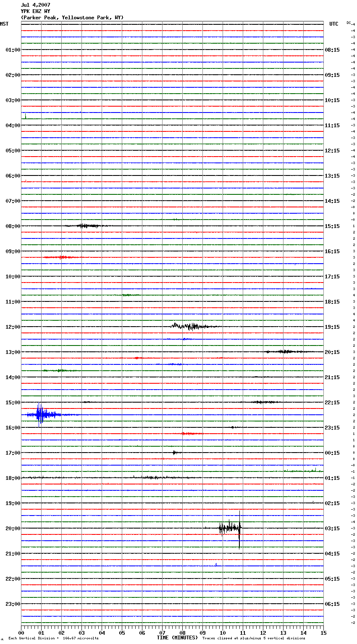Click minute tick label 12 on the time axis
357x644 pixels.
[x=263, y=633]
